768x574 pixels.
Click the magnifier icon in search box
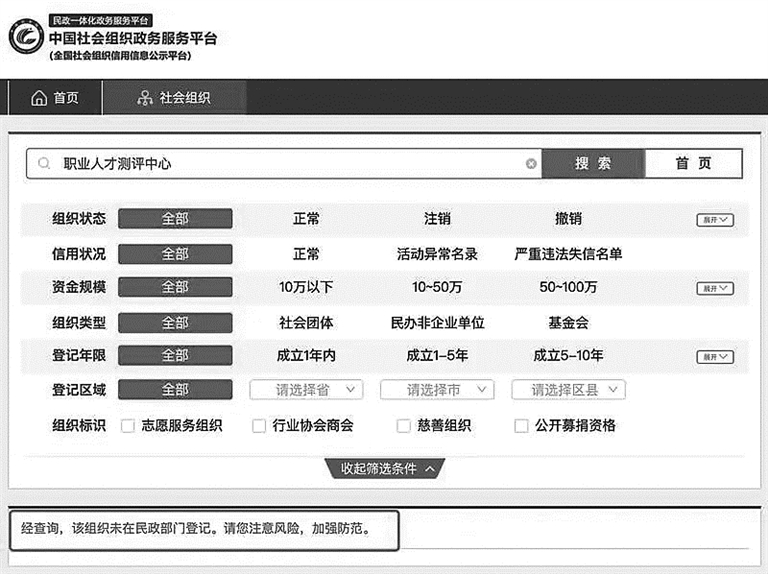(44, 164)
